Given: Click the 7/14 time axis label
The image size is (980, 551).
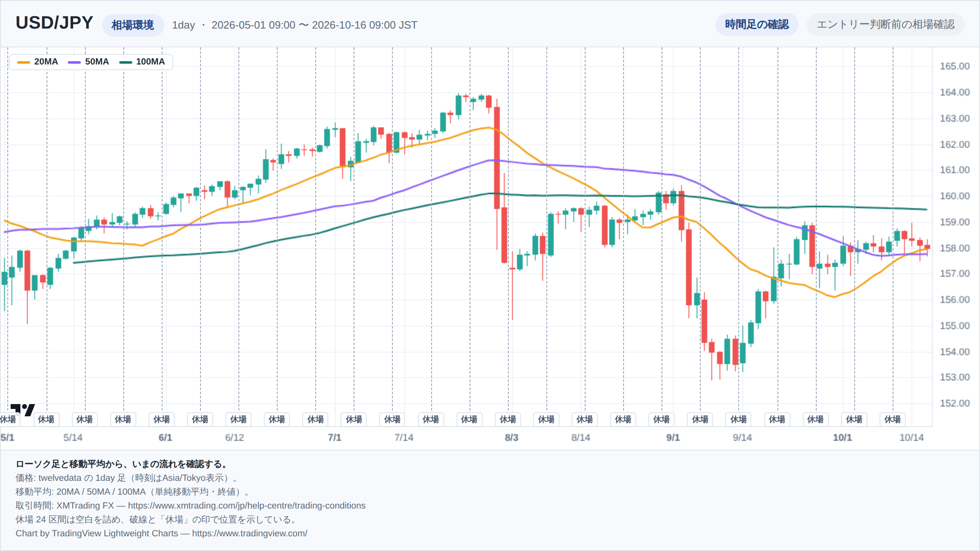Looking at the screenshot, I should 404,438.
